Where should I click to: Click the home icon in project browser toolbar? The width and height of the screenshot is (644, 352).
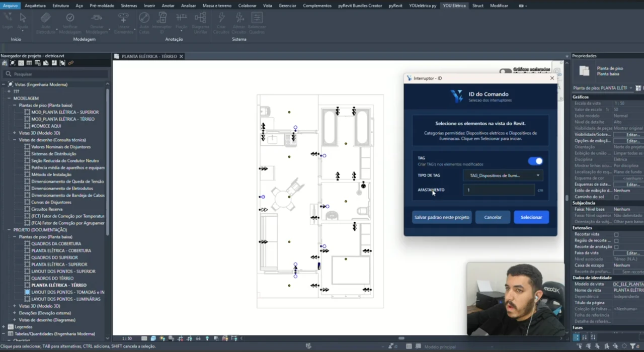coord(5,63)
